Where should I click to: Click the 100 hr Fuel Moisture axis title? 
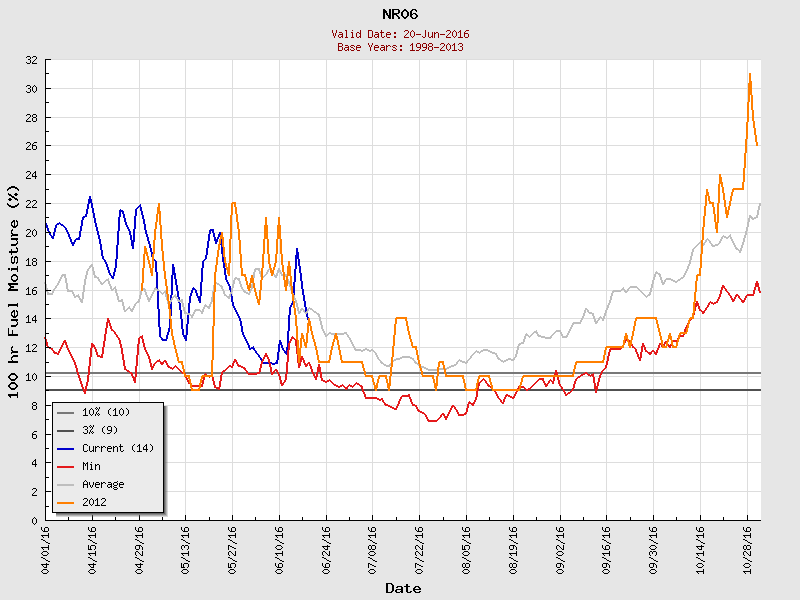point(14,290)
